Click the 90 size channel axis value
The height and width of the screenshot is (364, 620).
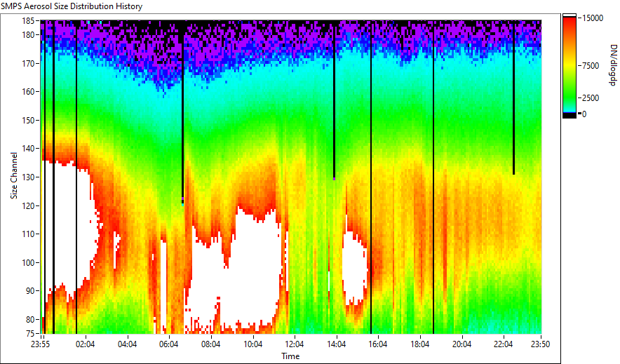click(29, 291)
